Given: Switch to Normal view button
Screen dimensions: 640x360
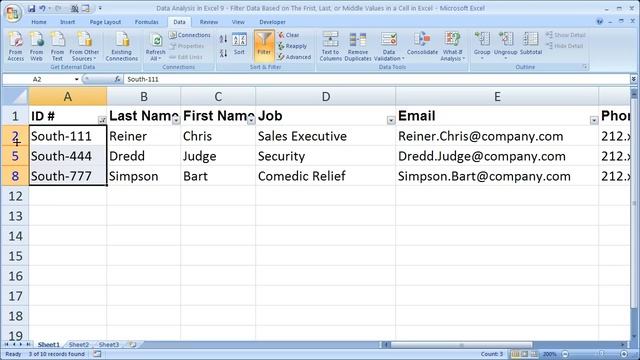Looking at the screenshot, I should 516,354.
